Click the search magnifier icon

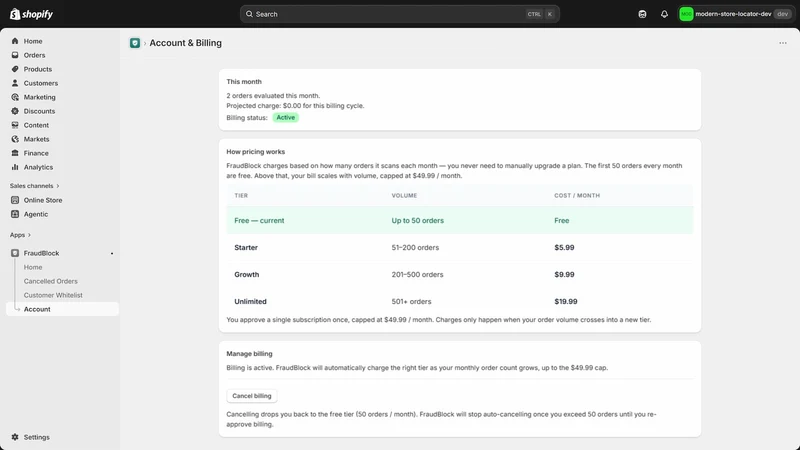point(249,14)
